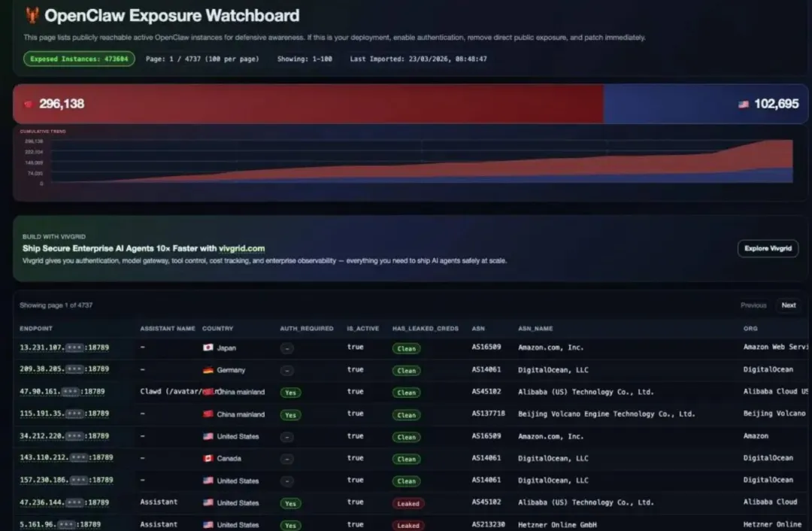Click the OpenClaw lobster logo icon
The height and width of the screenshot is (531, 812).
(x=32, y=15)
